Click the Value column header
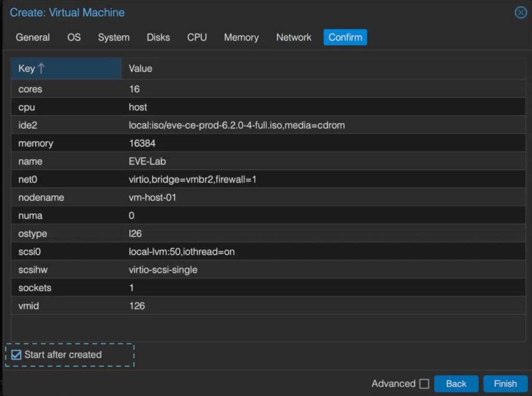The image size is (532, 396). pyautogui.click(x=140, y=69)
